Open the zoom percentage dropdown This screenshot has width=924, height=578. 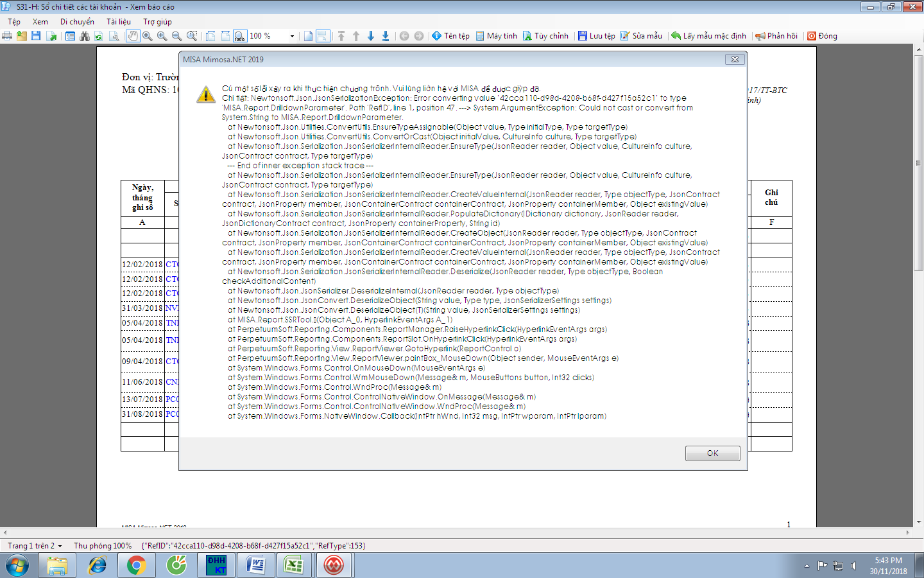pos(292,36)
